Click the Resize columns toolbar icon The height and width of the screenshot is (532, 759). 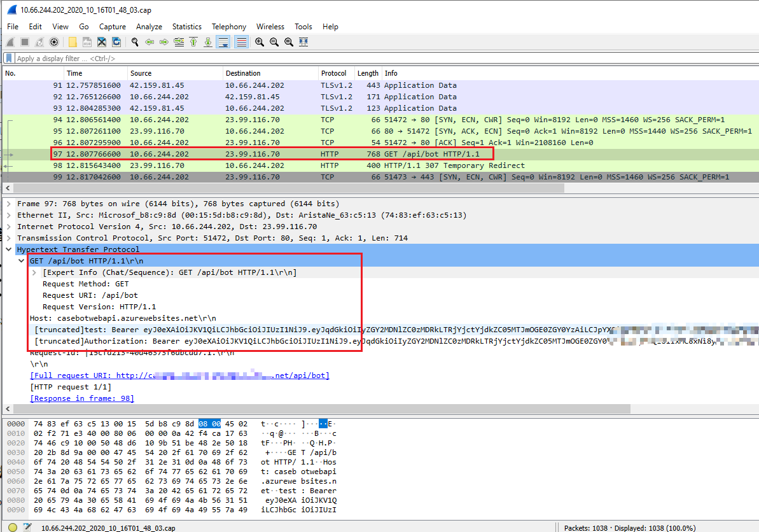pos(303,42)
